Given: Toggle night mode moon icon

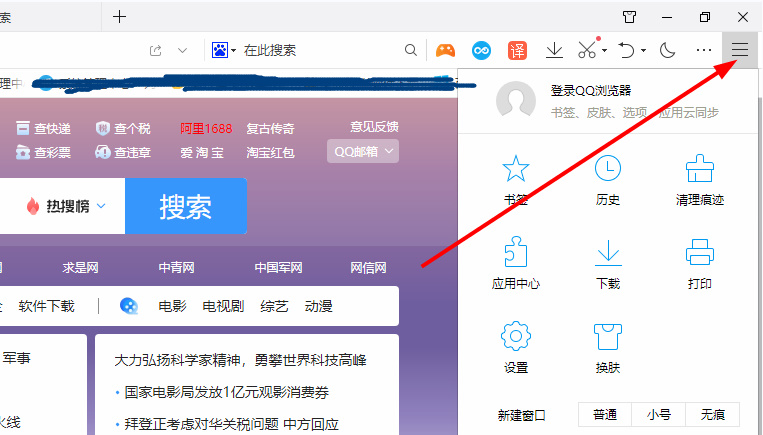Looking at the screenshot, I should point(667,50).
